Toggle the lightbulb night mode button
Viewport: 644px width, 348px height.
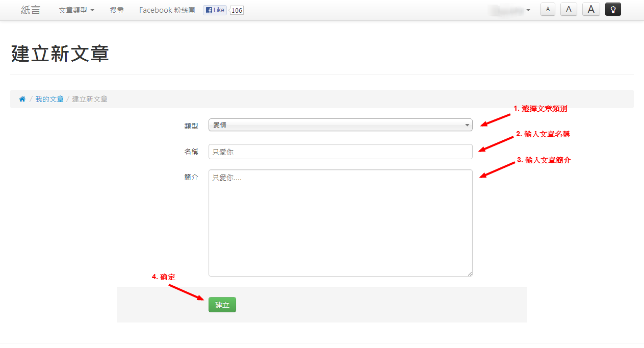(613, 9)
